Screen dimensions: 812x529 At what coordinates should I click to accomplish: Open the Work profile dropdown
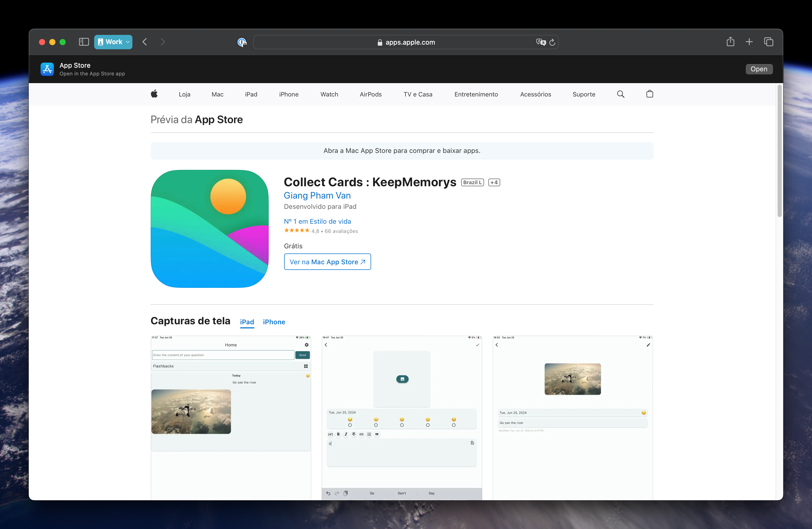(113, 42)
